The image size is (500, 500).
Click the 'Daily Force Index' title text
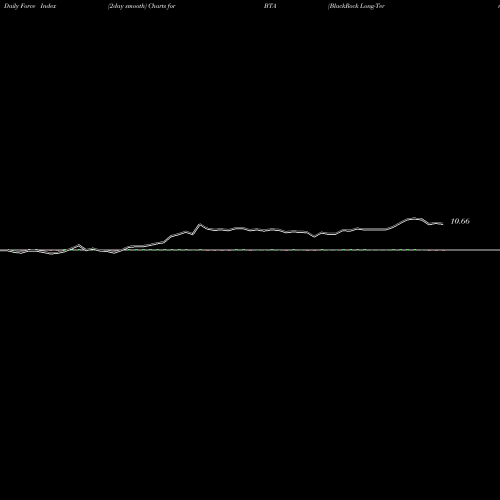click(30, 6)
